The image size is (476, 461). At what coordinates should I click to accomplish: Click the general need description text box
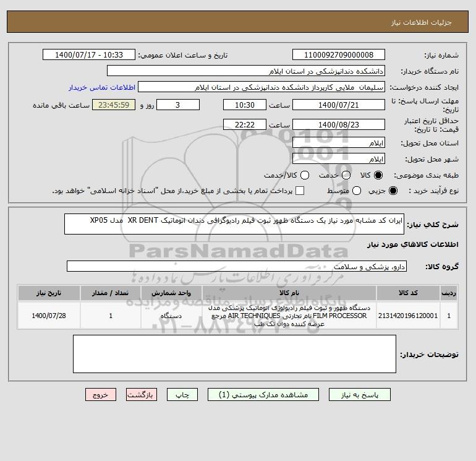(x=234, y=224)
